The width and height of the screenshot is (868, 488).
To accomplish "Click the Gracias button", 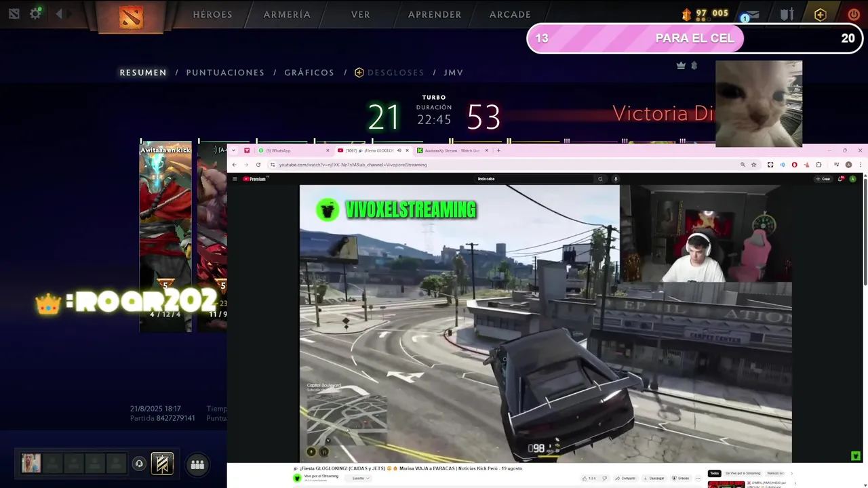I will coord(680,479).
